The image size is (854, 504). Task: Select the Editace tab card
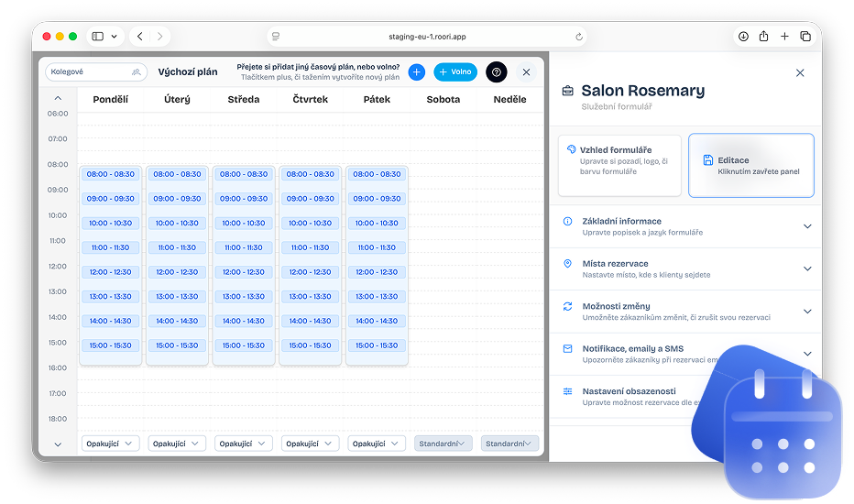(x=750, y=166)
